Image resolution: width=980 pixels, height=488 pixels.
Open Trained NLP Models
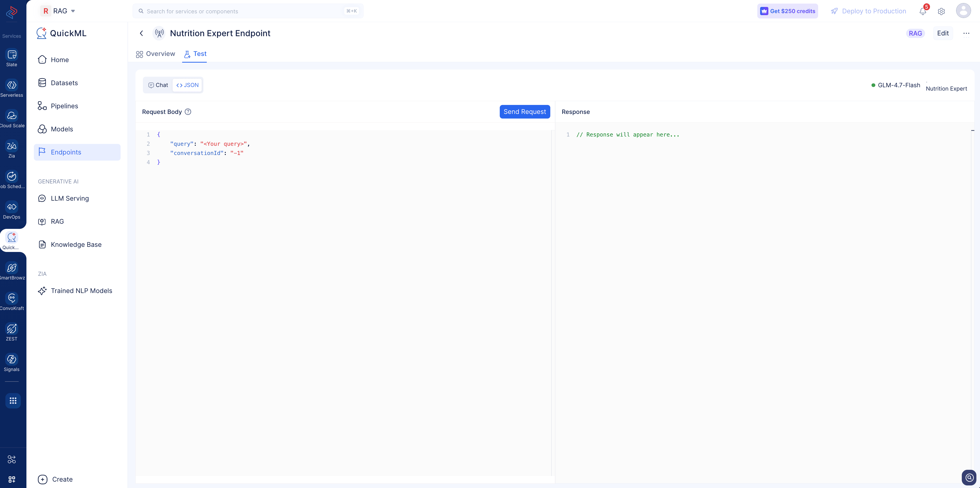click(x=77, y=291)
